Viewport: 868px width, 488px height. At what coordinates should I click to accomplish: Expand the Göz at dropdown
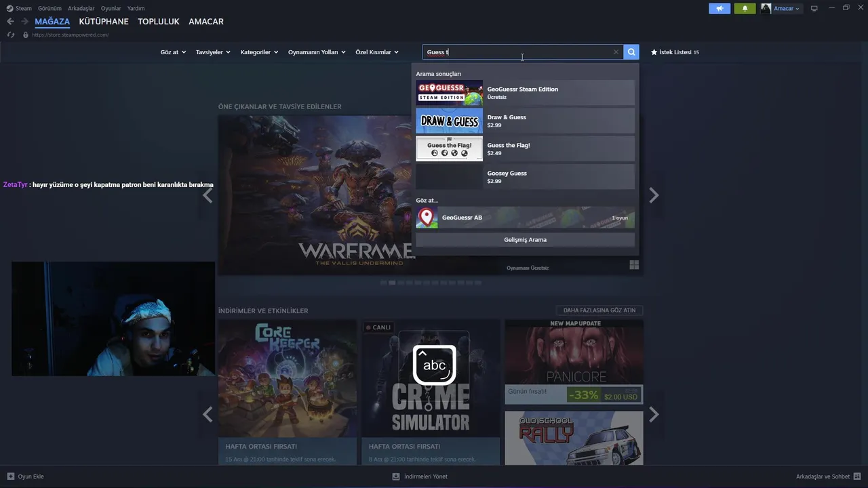click(x=173, y=52)
